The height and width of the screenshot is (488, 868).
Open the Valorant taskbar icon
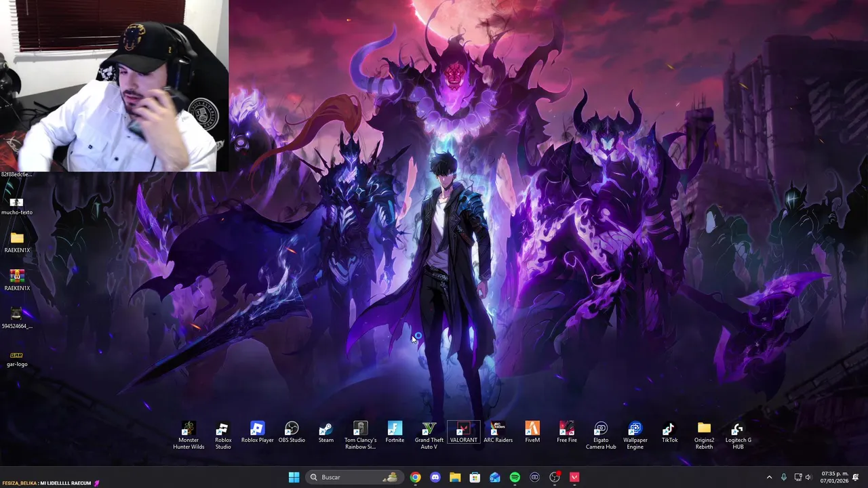click(574, 477)
